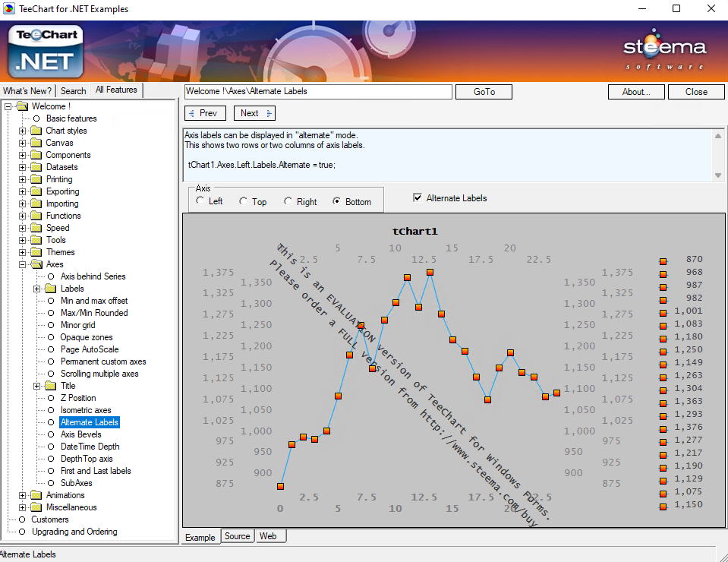Switch to the Source tab
The image size is (728, 562).
[x=238, y=536]
